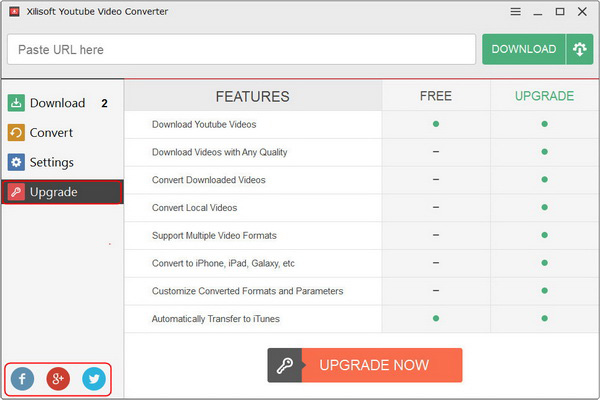Viewport: 600px width, 400px height.
Task: Click the UPGRADE NOW button
Action: pos(365,365)
